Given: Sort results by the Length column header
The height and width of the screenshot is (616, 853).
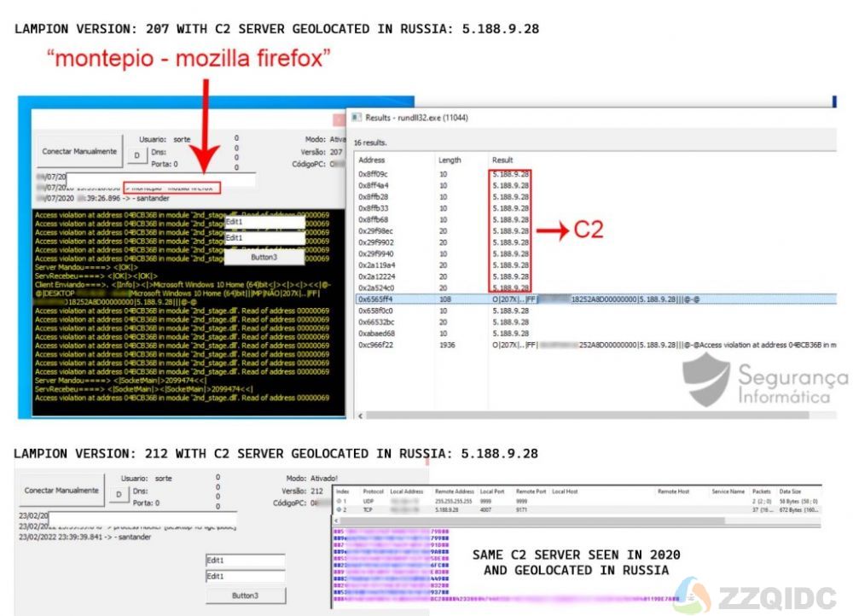Looking at the screenshot, I should coord(450,160).
